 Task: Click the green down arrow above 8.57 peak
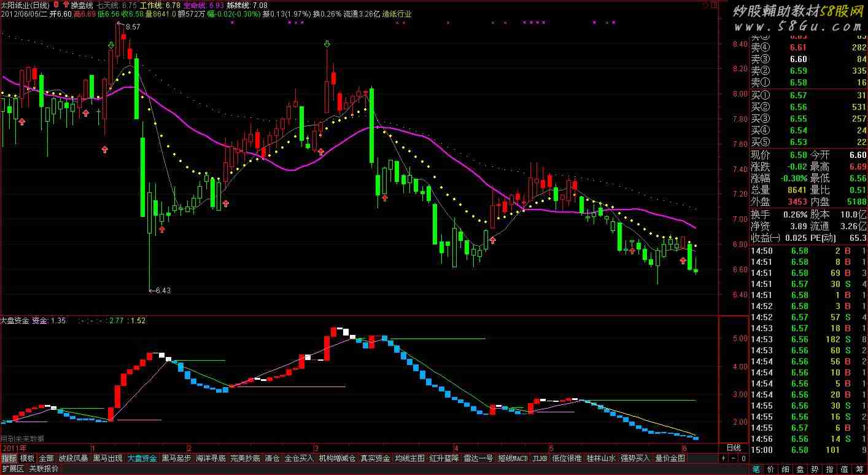110,45
